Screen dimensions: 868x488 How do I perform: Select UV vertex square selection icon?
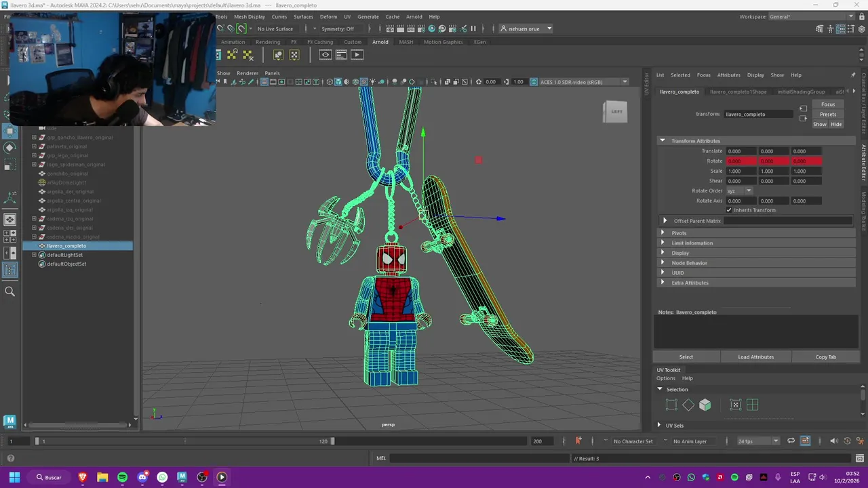pyautogui.click(x=671, y=405)
